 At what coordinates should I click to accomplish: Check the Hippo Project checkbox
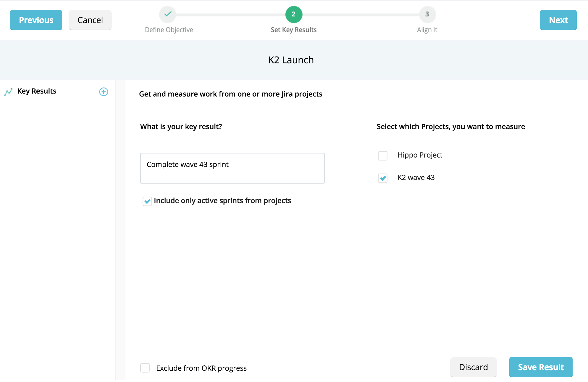pyautogui.click(x=383, y=155)
